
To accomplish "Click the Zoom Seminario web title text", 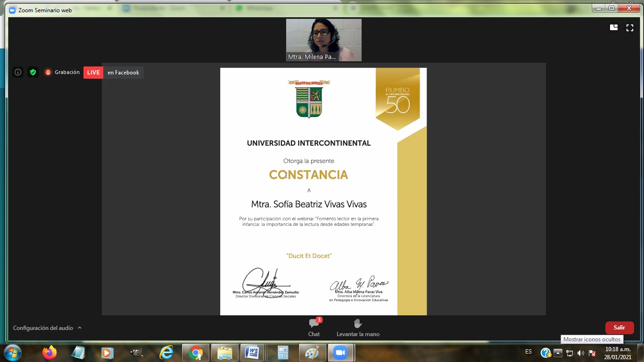I will (45, 10).
